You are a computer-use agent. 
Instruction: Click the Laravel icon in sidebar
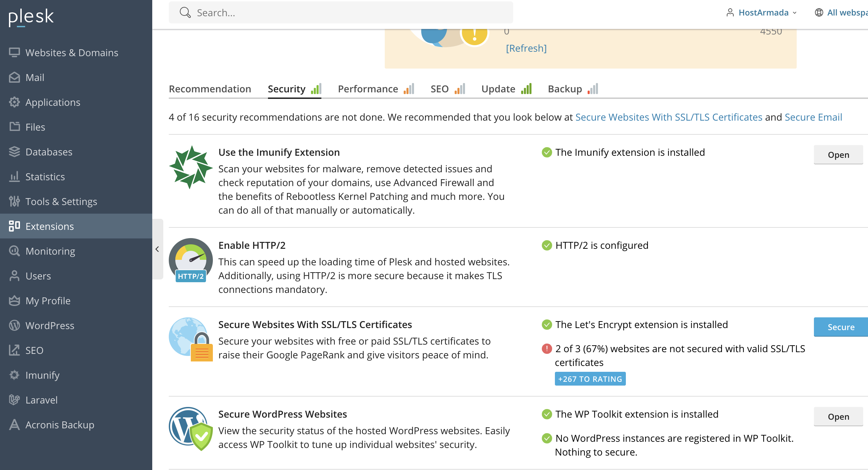[14, 400]
